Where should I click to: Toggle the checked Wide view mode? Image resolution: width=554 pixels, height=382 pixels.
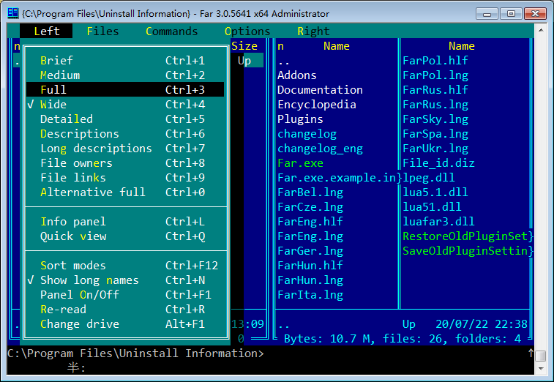(x=125, y=104)
